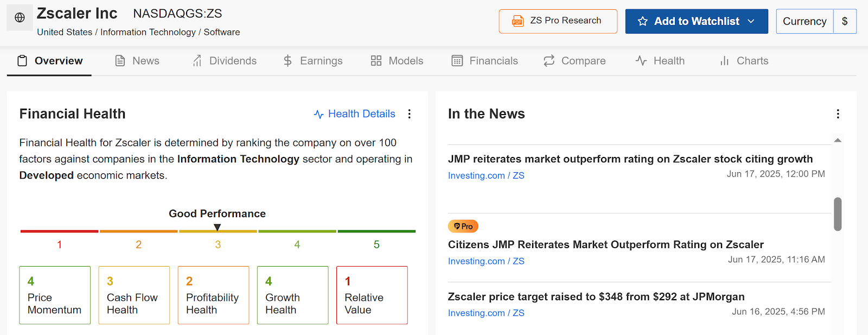Open the Charts tab
Viewport: 868px width, 335px height.
[x=744, y=61]
